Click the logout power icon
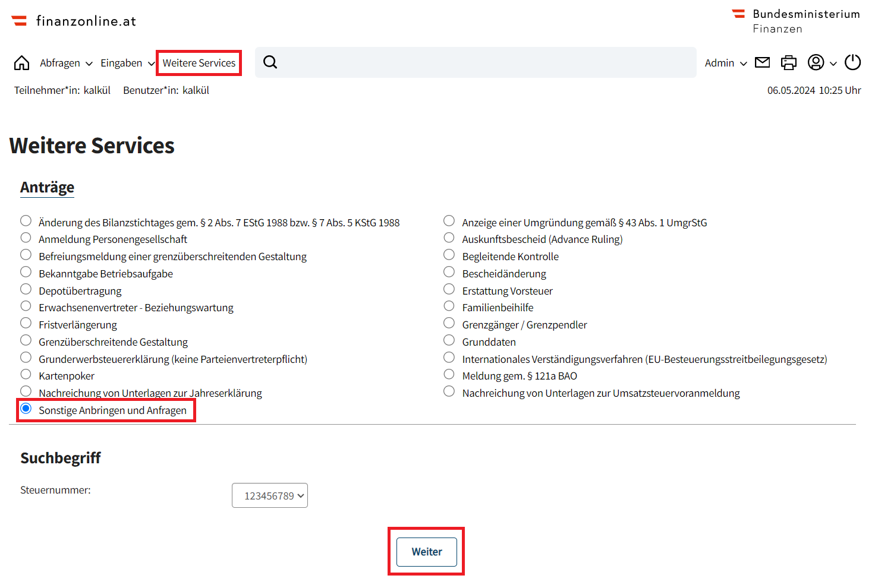875x588 pixels. click(x=852, y=62)
